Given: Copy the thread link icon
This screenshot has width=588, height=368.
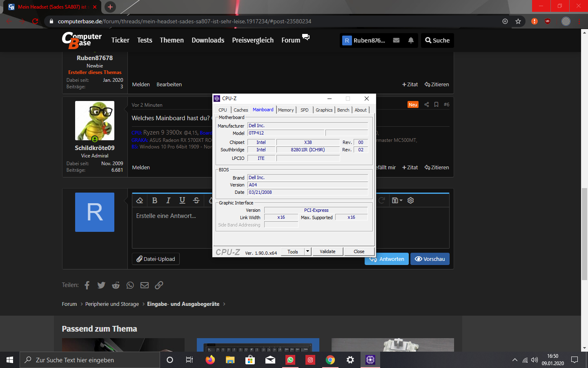Looking at the screenshot, I should coord(159,285).
